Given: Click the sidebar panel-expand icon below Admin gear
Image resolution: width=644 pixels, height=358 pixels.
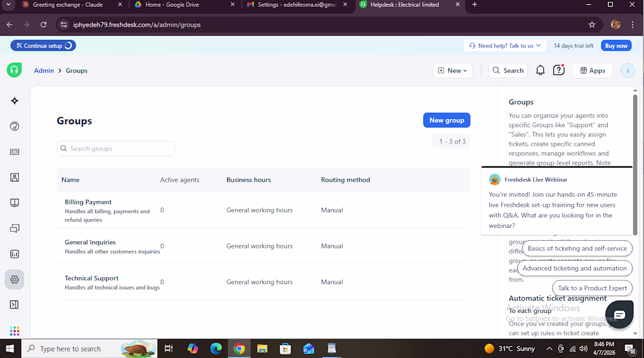Looking at the screenshot, I should pos(15,305).
